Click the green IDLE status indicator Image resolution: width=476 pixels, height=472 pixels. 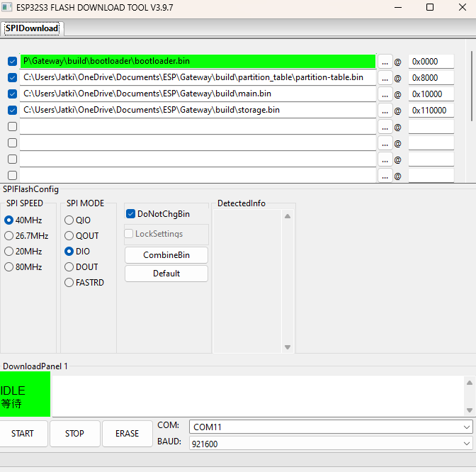(x=25, y=394)
